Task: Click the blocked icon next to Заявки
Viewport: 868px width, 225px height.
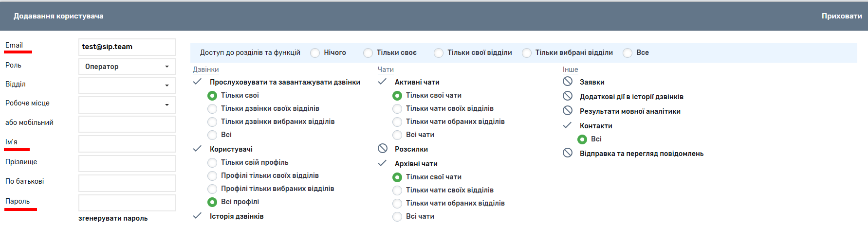Action: pyautogui.click(x=568, y=81)
